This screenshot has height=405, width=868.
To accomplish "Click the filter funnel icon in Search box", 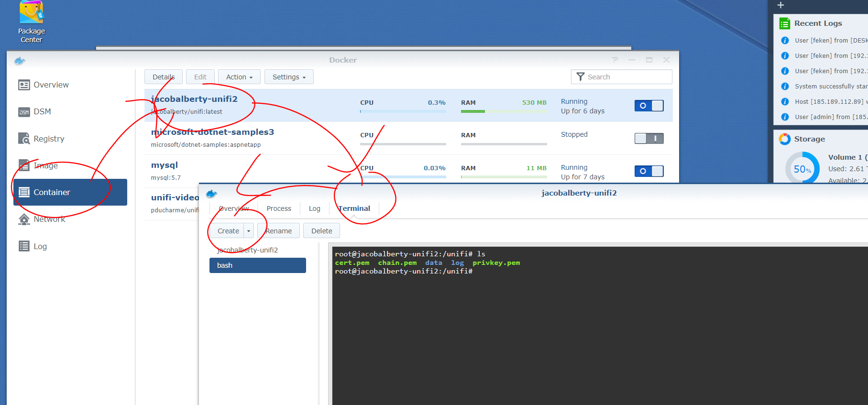I will tap(581, 77).
